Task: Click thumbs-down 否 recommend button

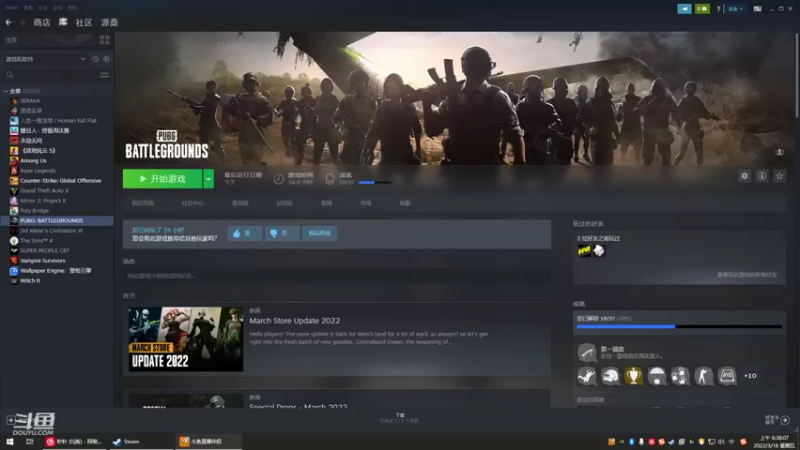Action: tap(282, 233)
